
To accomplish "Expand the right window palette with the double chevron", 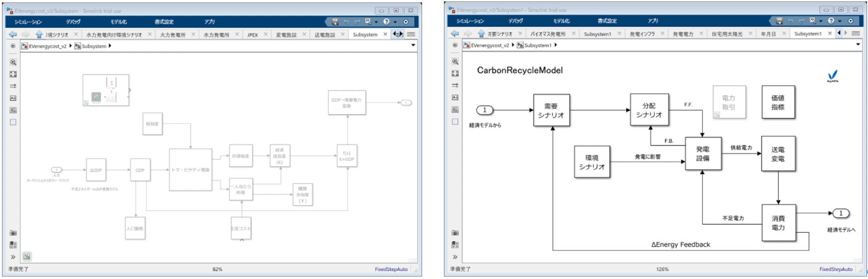I will pos(455,257).
